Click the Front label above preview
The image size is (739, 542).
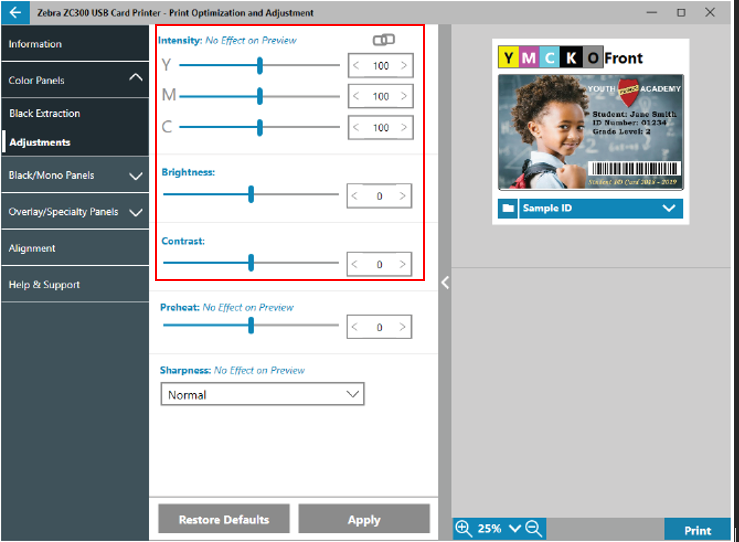(x=623, y=58)
